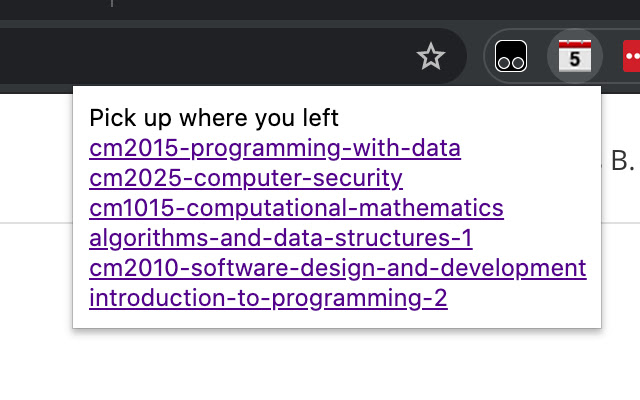Open the calendar extension showing 5

pos(574,57)
